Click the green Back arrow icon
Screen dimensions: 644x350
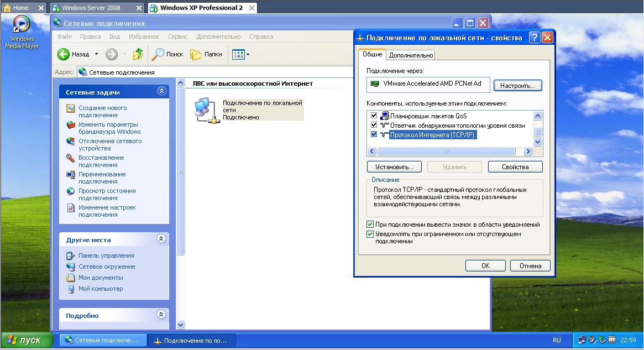[63, 54]
